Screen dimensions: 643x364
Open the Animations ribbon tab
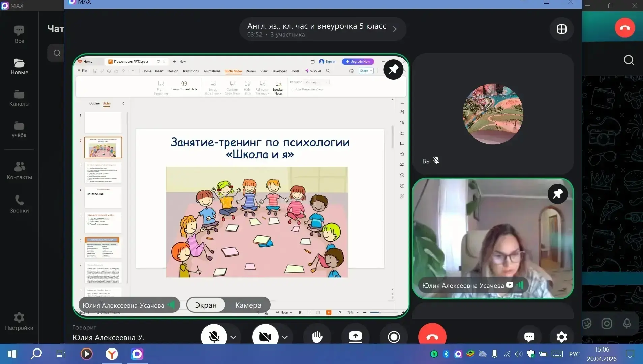tap(212, 71)
